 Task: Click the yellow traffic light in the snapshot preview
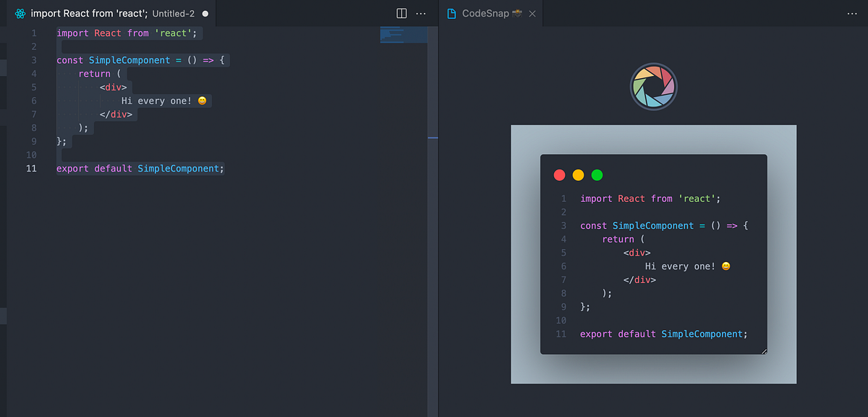pyautogui.click(x=578, y=174)
